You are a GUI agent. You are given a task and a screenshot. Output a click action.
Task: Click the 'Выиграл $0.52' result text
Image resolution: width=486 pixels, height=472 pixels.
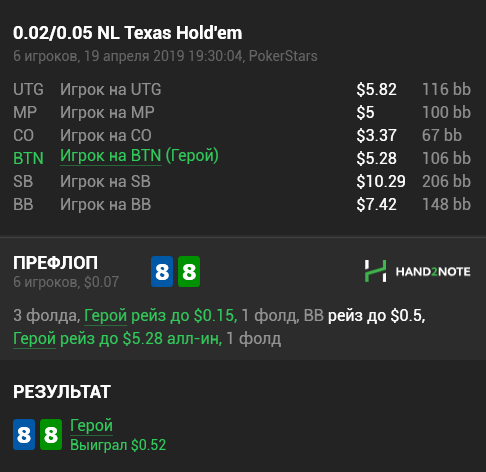point(118,445)
